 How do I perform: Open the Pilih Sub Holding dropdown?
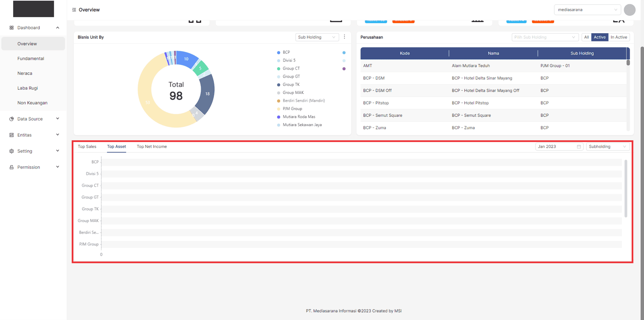tap(545, 37)
